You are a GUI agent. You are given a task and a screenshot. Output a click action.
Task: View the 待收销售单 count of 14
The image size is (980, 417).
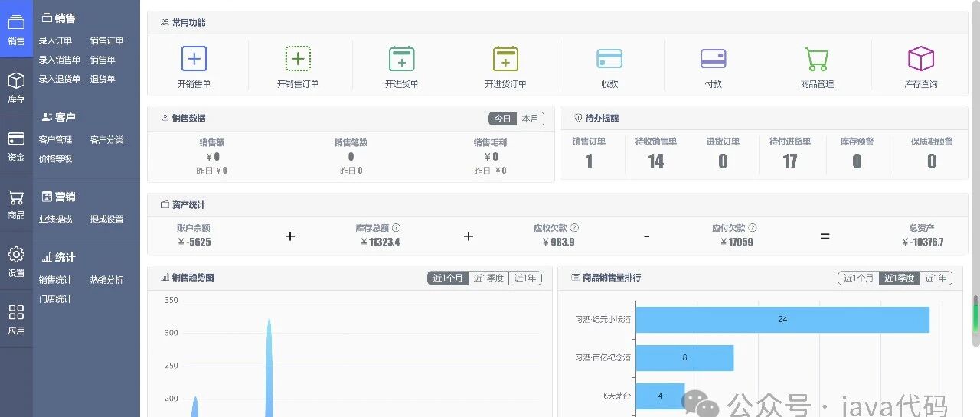point(656,161)
